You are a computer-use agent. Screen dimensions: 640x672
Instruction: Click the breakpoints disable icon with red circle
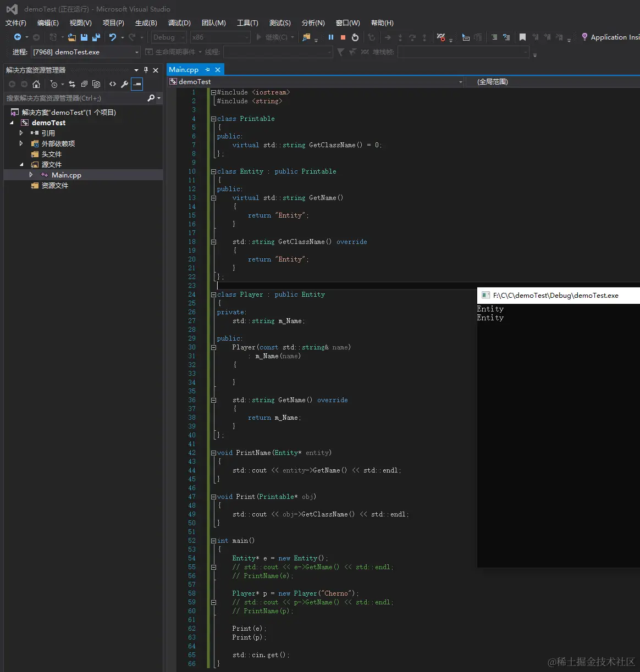click(441, 37)
